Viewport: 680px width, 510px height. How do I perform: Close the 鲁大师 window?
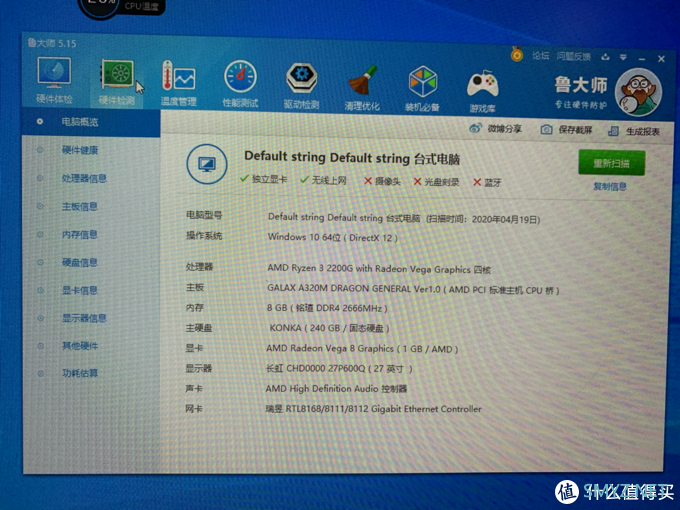point(661,59)
